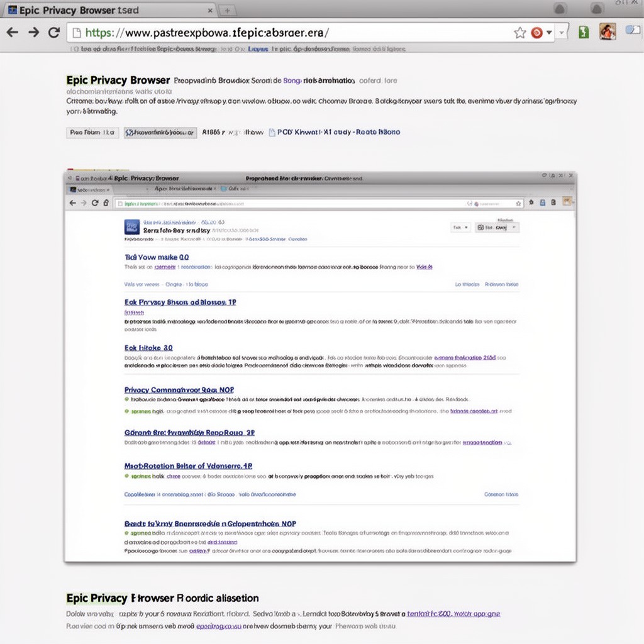The image size is (644, 644).
Task: Close the Epic Privacy Browser tab
Action: pos(210,11)
